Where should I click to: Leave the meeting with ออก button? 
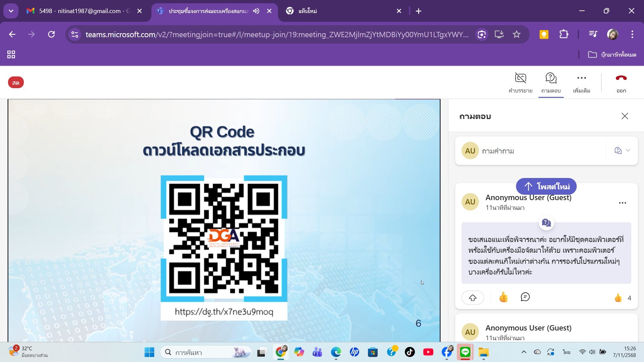coord(621,78)
